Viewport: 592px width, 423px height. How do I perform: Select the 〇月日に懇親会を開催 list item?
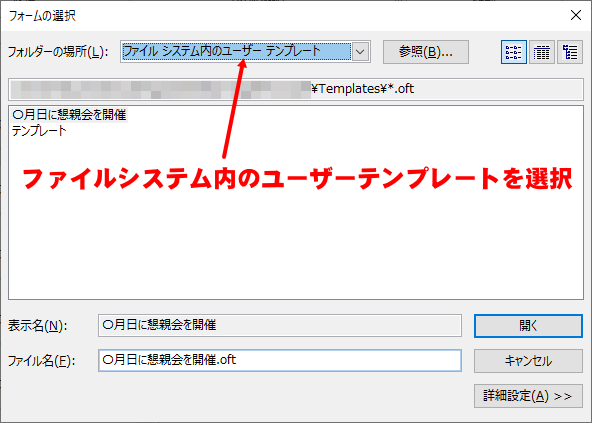pyautogui.click(x=69, y=114)
